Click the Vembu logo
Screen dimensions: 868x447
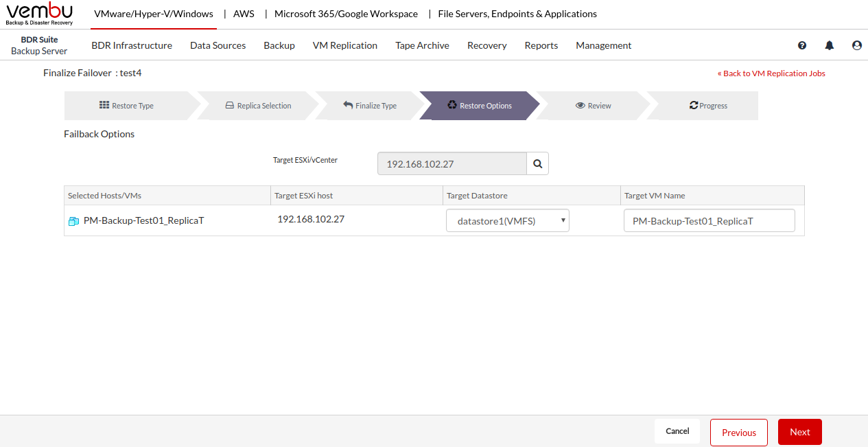coord(39,14)
